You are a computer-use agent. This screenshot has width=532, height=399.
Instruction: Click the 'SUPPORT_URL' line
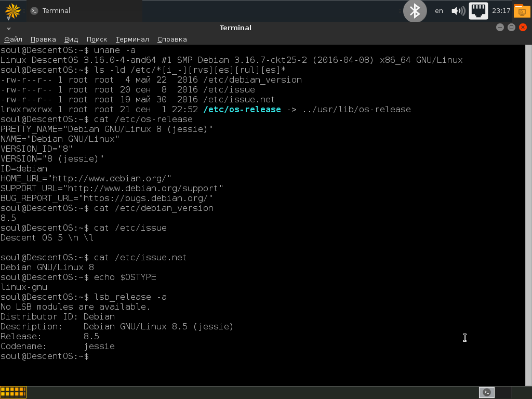point(112,189)
